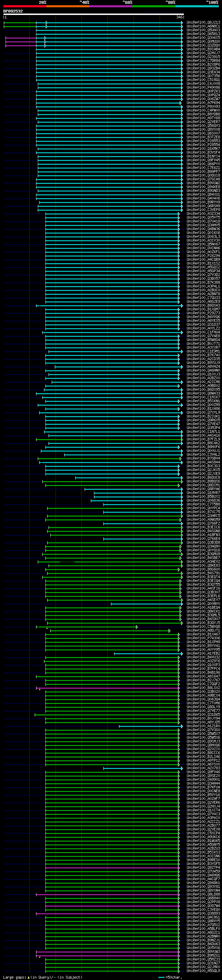Screen dimensions: 222x980
Task: Select the UniRef100_B6DXA3 label
Action: click(x=203, y=305)
